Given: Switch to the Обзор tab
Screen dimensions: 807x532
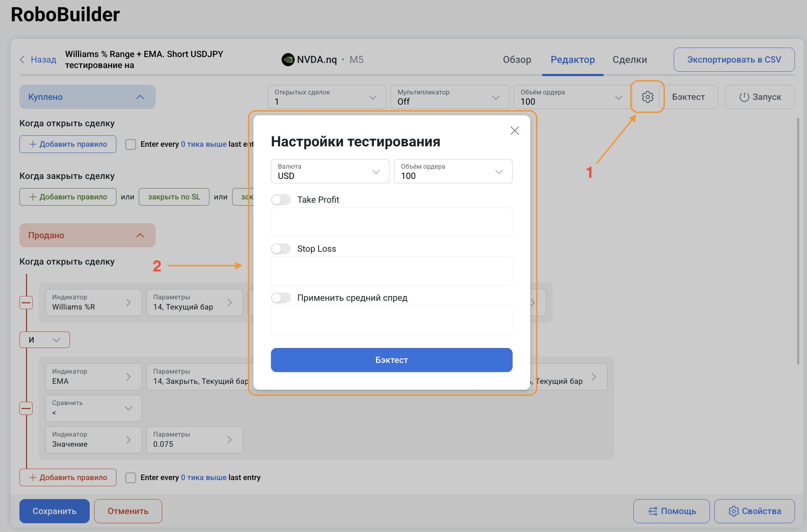Looking at the screenshot, I should pyautogui.click(x=517, y=60).
